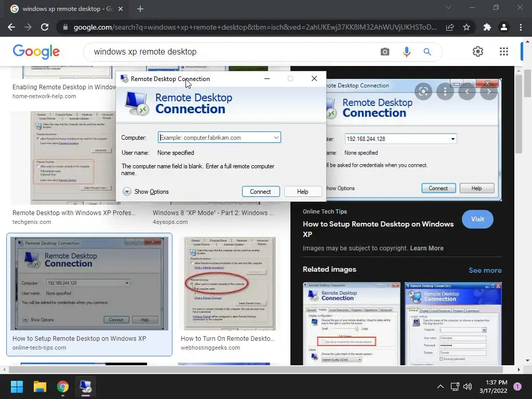Reload the Google Images page
Viewport: 532px width, 399px height.
(45, 27)
